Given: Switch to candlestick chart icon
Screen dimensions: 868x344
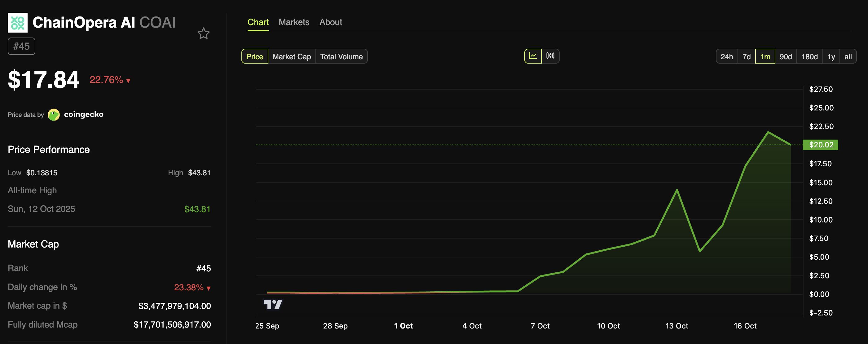Looking at the screenshot, I should [x=550, y=56].
